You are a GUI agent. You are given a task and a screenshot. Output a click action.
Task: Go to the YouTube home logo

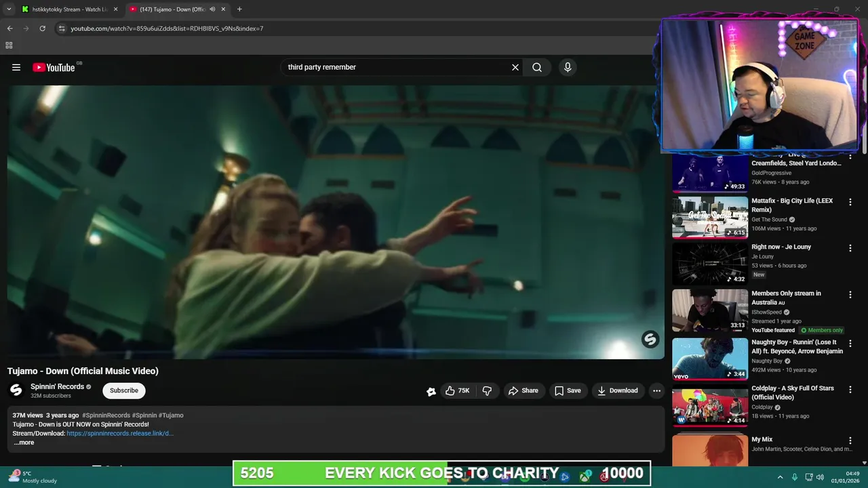(x=54, y=67)
